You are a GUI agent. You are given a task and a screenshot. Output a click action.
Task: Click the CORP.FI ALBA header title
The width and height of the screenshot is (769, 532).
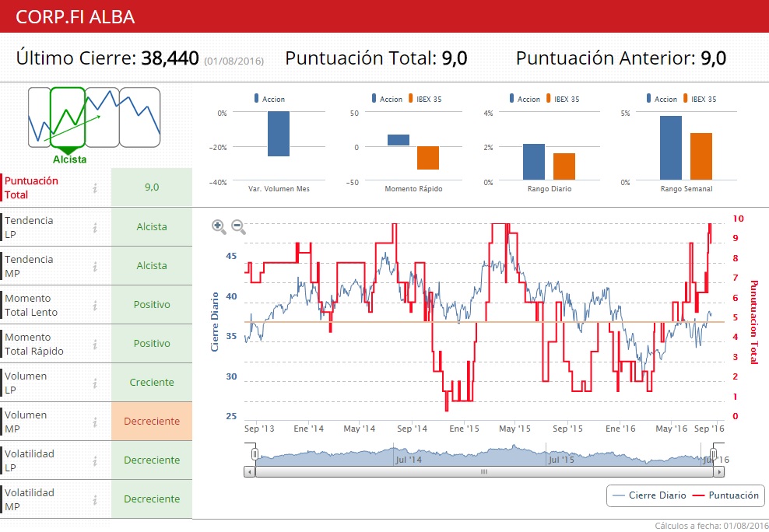pos(75,16)
